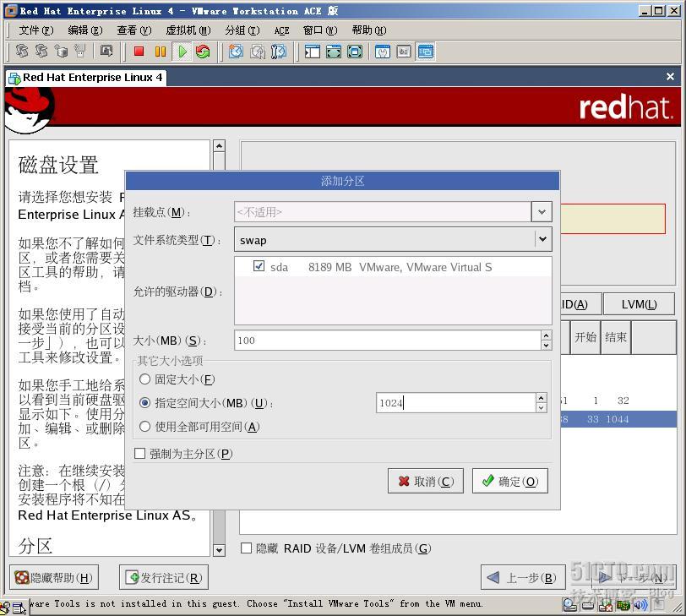Screen dimensions: 686x616
Task: Select the Red Hat Enterprise Linux 4 tab
Action: click(x=86, y=78)
